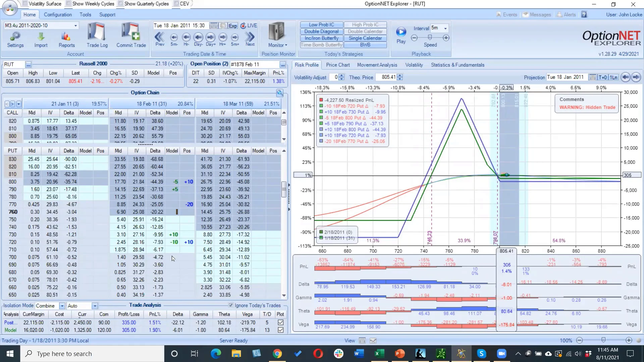Screen dimensions: 644x362
Task: Select Inc/Iron Butterfly strategy
Action: click(321, 38)
